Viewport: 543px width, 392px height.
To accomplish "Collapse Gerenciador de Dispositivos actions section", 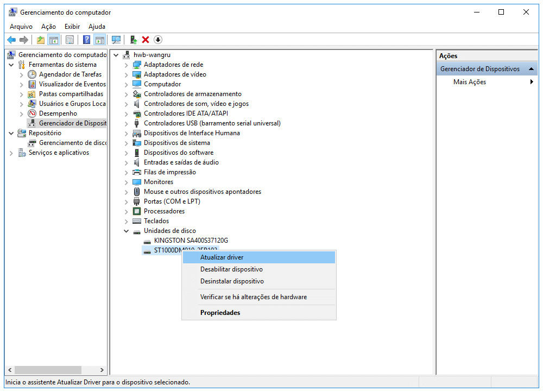I will [531, 69].
